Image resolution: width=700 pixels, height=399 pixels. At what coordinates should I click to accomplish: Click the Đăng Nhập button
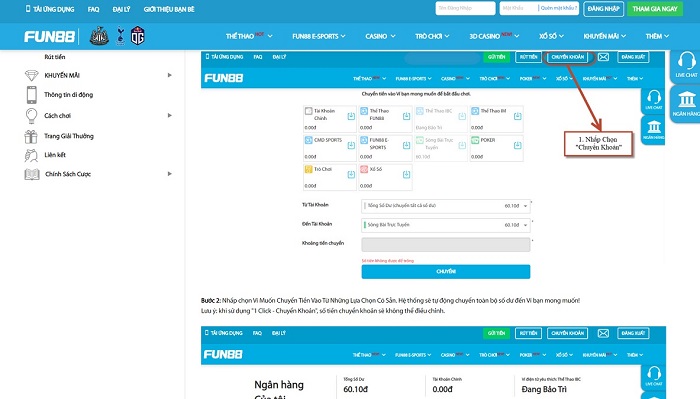pyautogui.click(x=603, y=8)
